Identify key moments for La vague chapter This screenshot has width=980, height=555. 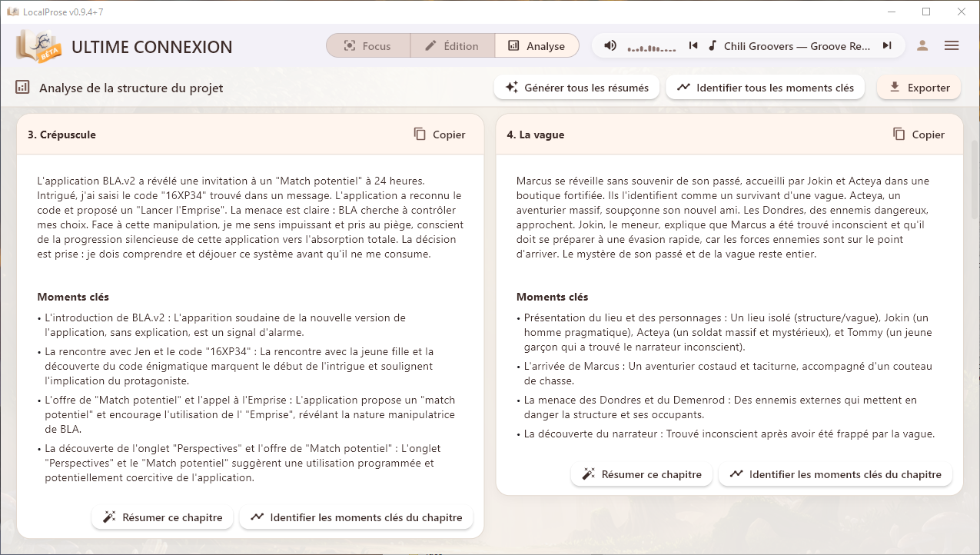[835, 474]
